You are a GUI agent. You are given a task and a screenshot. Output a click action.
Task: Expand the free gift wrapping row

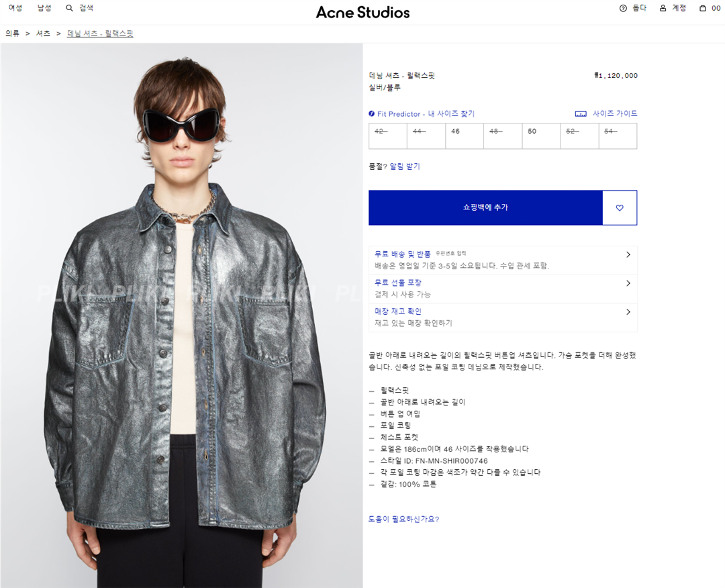tap(503, 289)
